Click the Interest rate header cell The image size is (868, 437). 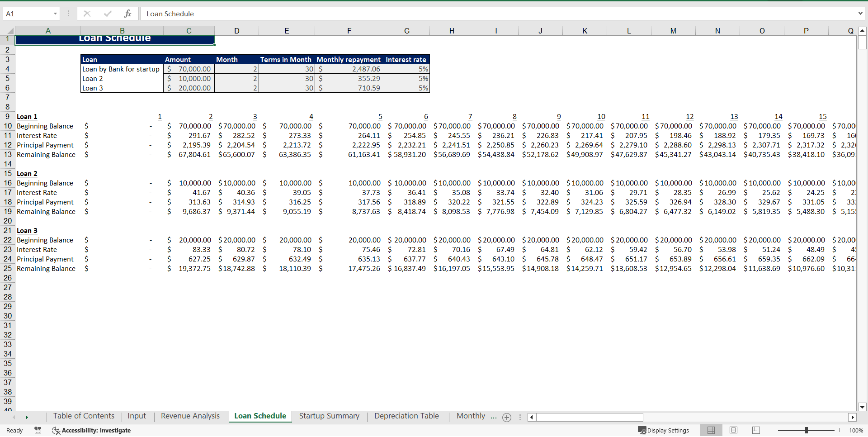tap(406, 59)
